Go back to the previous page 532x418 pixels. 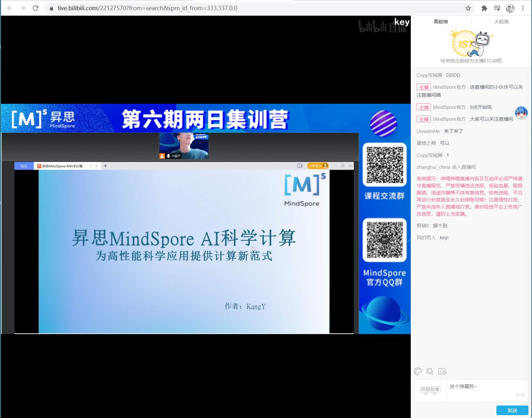click(10, 8)
